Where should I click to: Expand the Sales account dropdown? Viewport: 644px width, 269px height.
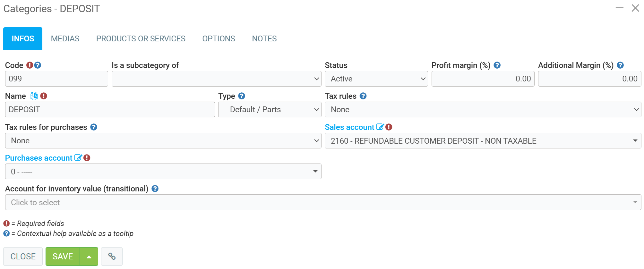click(483, 141)
